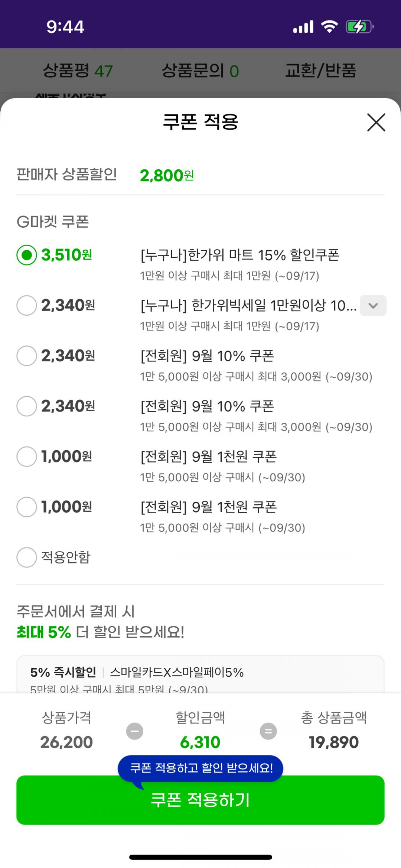This screenshot has width=401, height=868.
Task: Select the 2,340원 한가위빅세일 coupon radio
Action: (27, 306)
